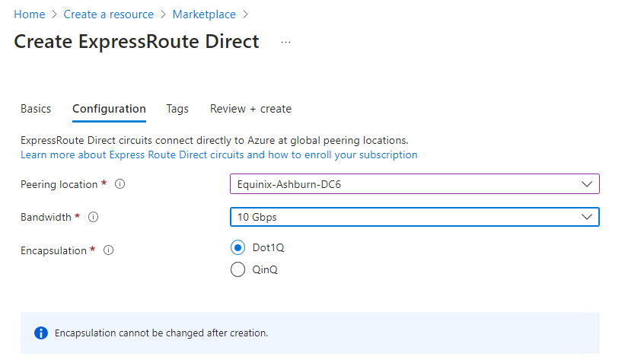Click the Bandwidth info icon
Image resolution: width=644 pixels, height=363 pixels.
coord(94,217)
